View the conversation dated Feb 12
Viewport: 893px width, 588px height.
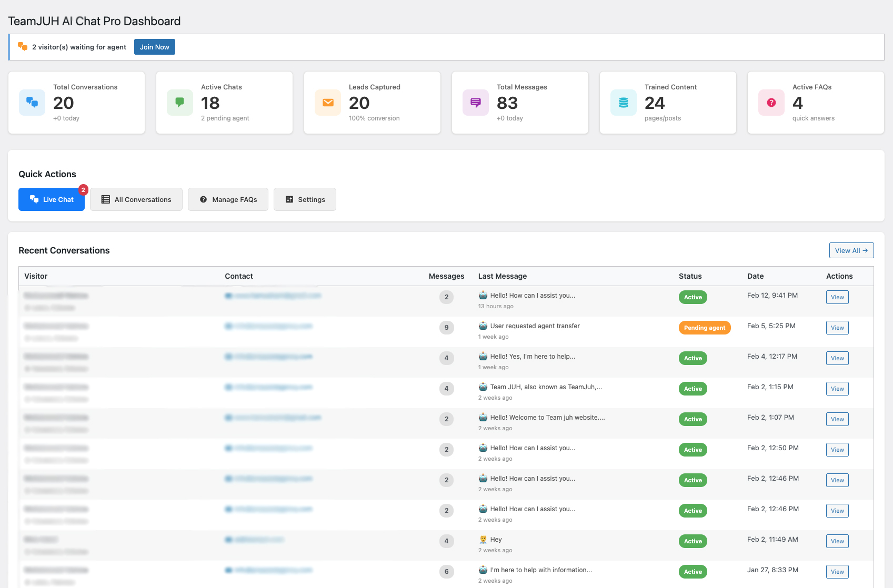(837, 297)
